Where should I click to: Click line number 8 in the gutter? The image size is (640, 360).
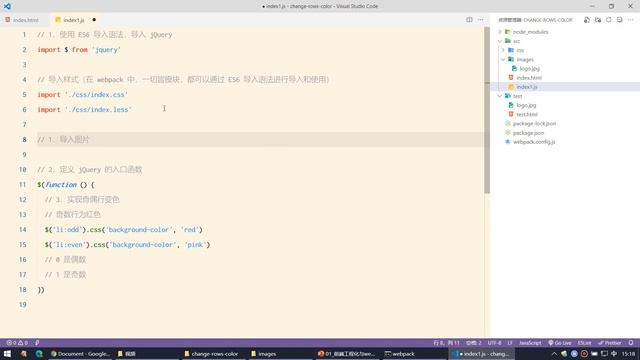click(x=24, y=140)
